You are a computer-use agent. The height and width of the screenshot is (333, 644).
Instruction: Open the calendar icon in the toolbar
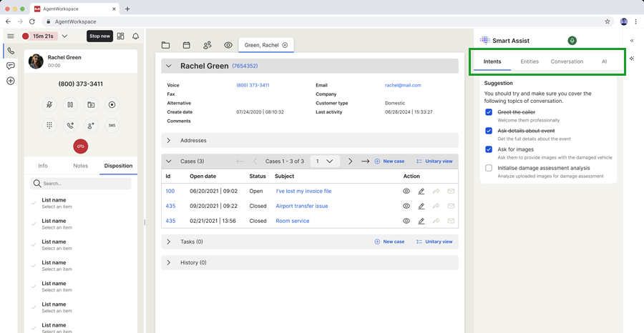pos(186,45)
